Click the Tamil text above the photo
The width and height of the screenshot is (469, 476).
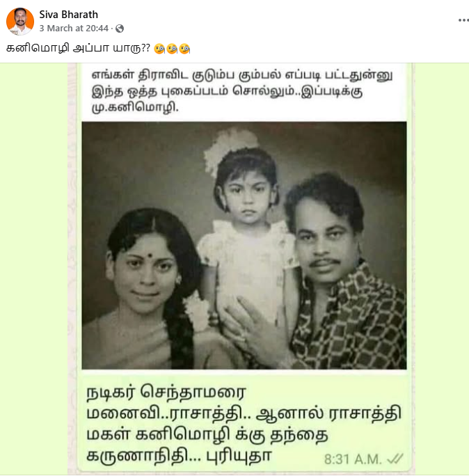[x=241, y=91]
